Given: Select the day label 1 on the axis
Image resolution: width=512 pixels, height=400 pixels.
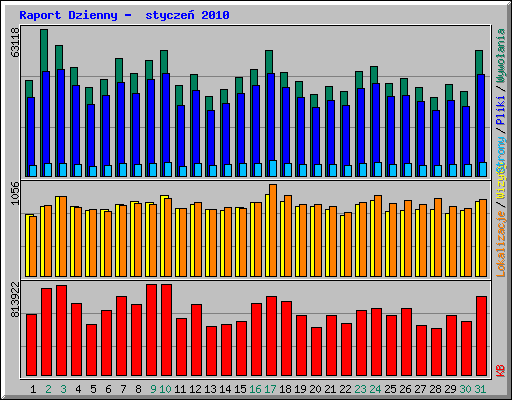Looking at the screenshot, I should click(33, 389).
